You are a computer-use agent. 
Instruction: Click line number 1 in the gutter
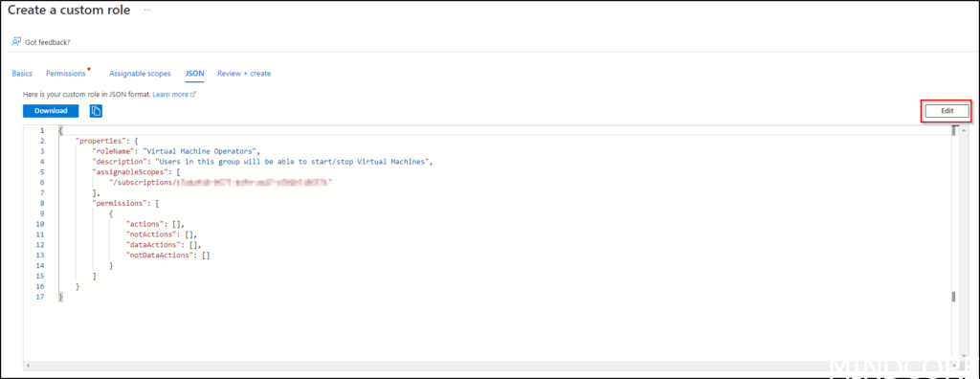point(42,130)
